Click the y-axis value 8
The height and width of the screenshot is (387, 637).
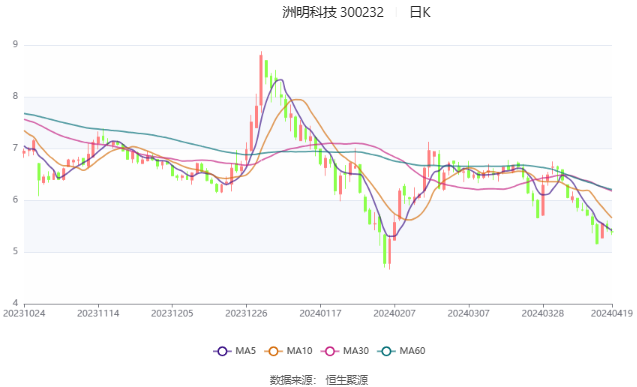[x=15, y=96]
